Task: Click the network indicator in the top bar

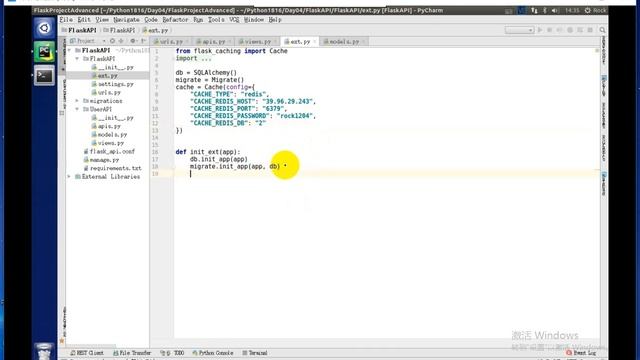Action: [x=534, y=11]
